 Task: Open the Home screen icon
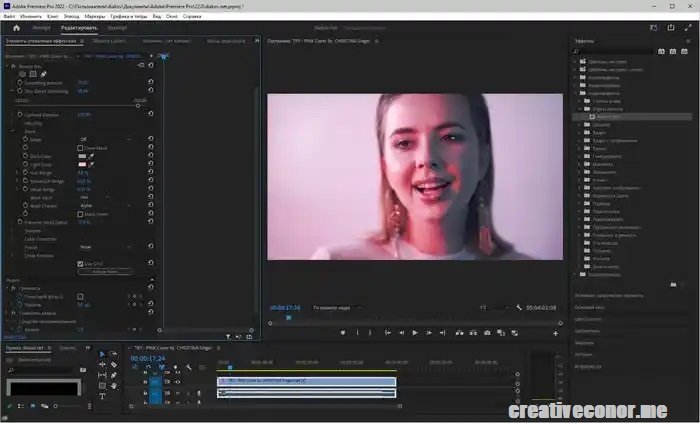(x=17, y=28)
